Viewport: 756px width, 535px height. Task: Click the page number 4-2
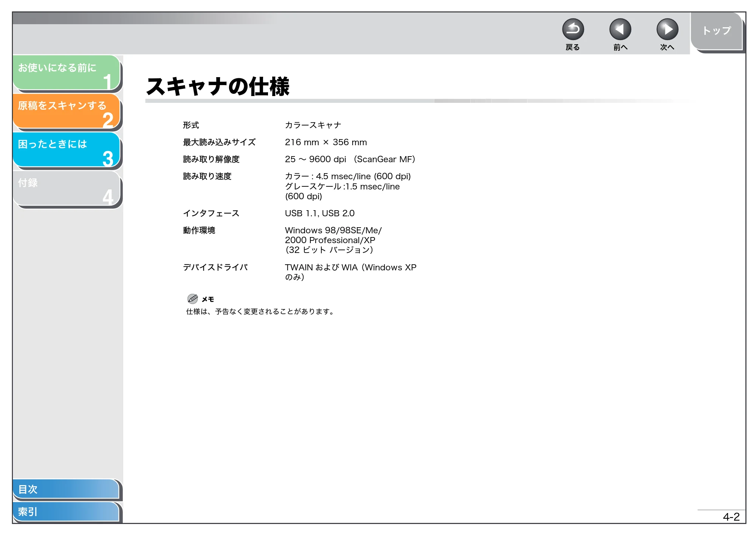[x=731, y=517]
